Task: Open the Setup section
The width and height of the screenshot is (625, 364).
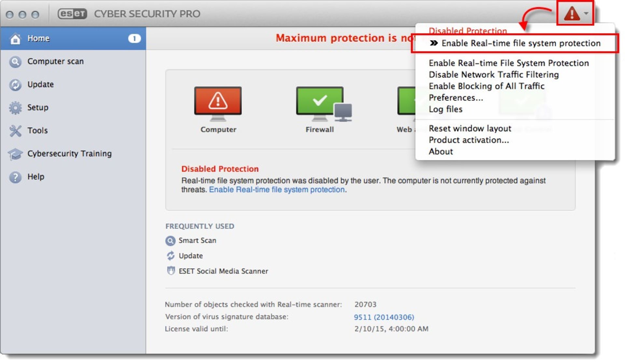Action: pyautogui.click(x=73, y=108)
